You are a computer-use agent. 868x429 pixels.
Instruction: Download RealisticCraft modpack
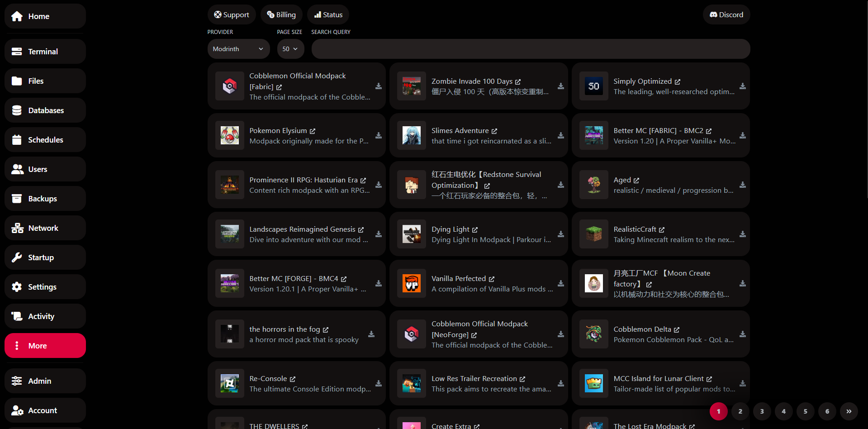pos(743,234)
